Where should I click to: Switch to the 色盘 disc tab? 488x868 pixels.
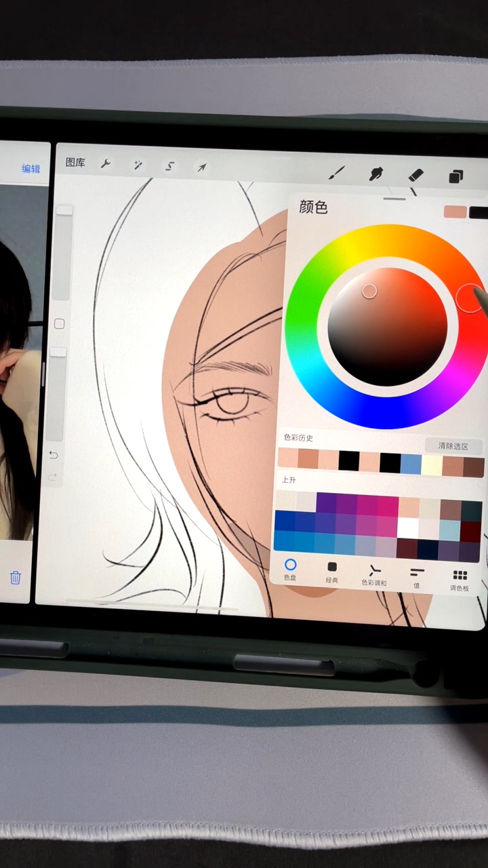pos(290,569)
